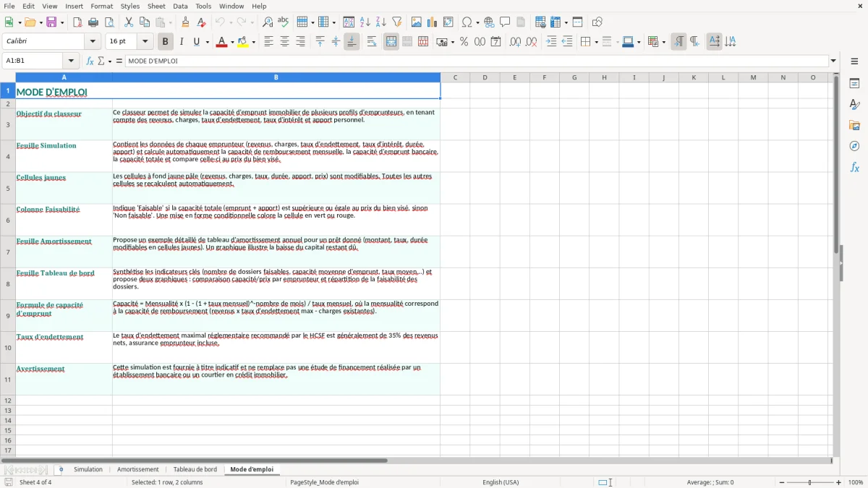The width and height of the screenshot is (868, 488).
Task: Activate Clone Formatting paintbrush icon
Action: 185,22
